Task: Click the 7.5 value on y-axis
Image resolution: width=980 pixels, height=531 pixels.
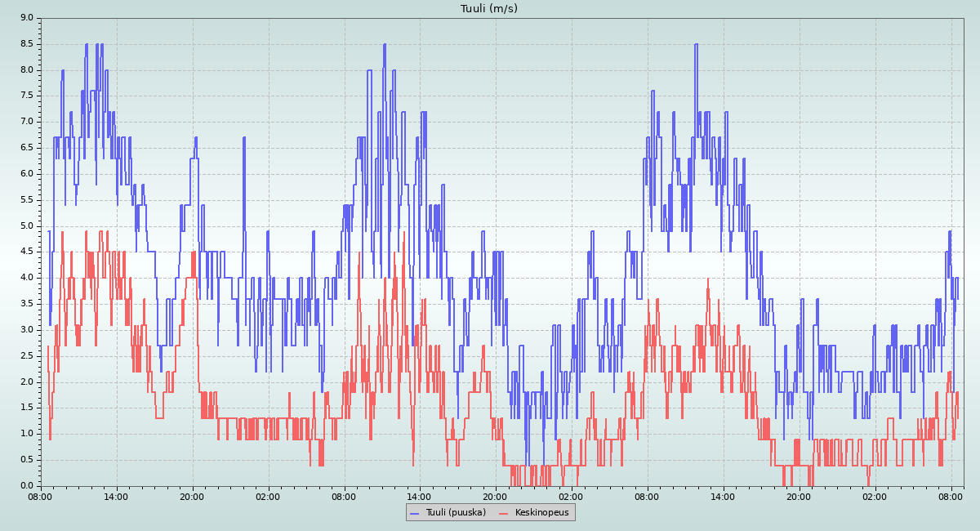Action: coord(26,96)
